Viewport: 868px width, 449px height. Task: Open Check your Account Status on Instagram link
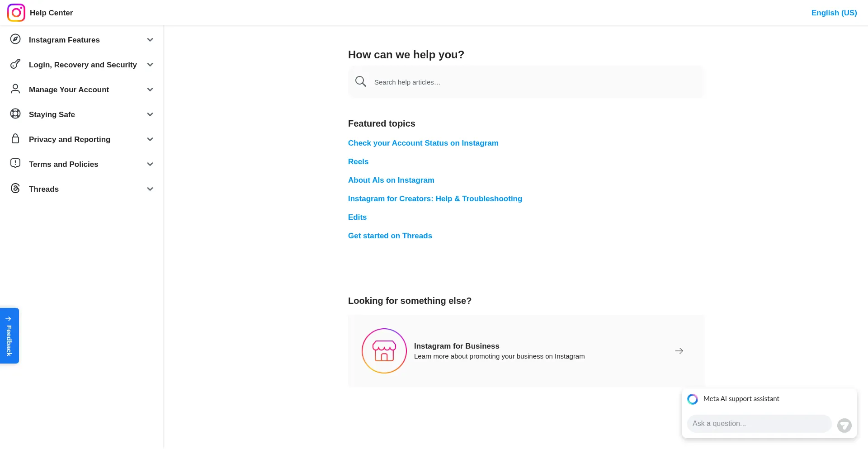tap(423, 143)
